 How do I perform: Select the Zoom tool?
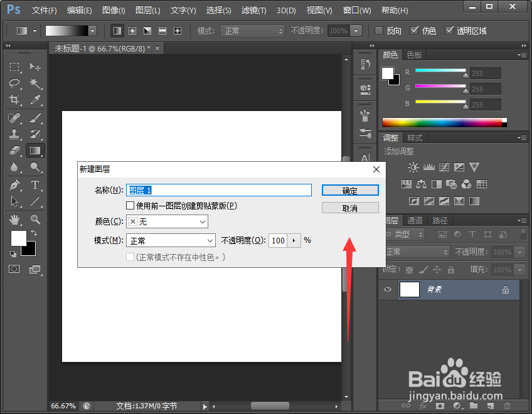click(35, 220)
